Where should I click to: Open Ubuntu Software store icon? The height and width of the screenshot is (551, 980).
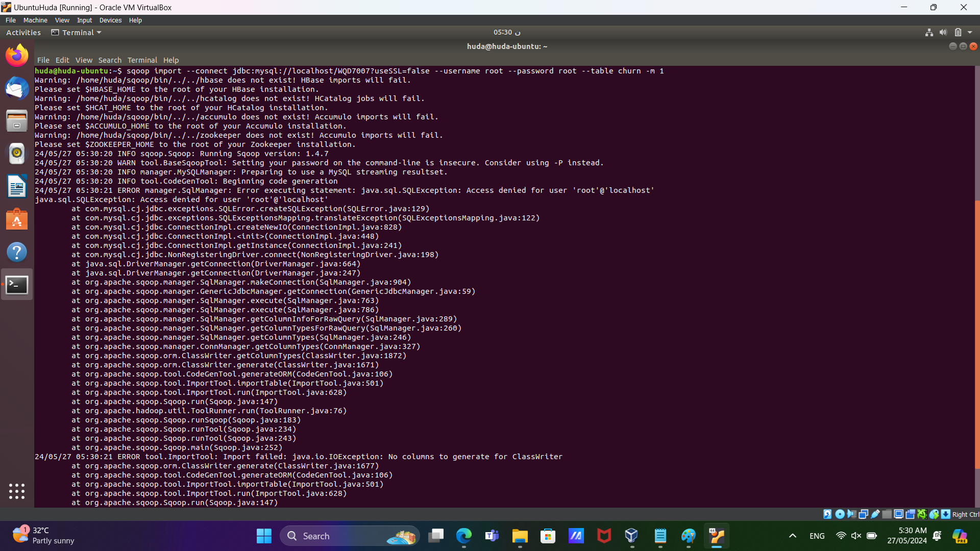click(x=17, y=219)
